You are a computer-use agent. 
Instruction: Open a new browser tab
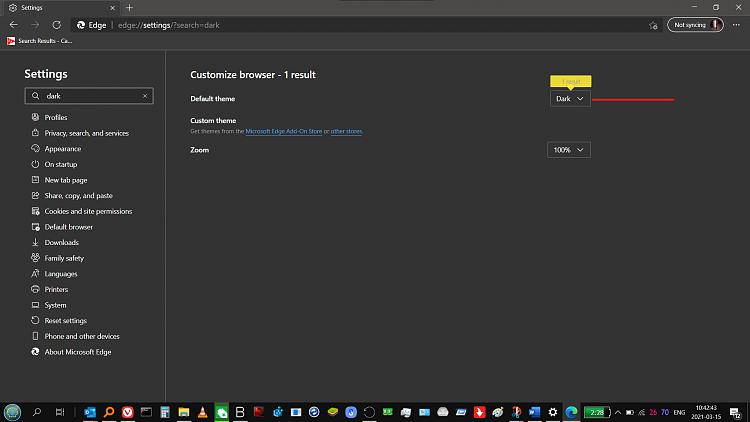tap(129, 8)
